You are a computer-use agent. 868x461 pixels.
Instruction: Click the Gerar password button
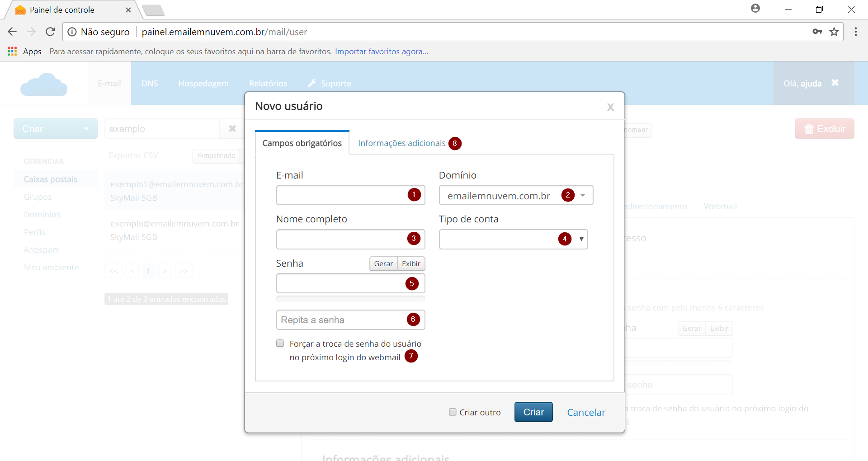click(383, 263)
